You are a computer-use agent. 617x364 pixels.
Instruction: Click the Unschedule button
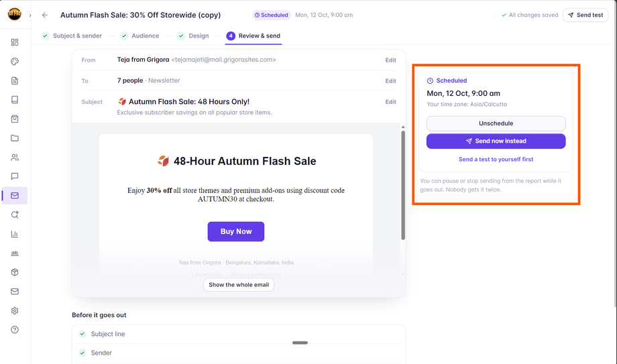[496, 123]
